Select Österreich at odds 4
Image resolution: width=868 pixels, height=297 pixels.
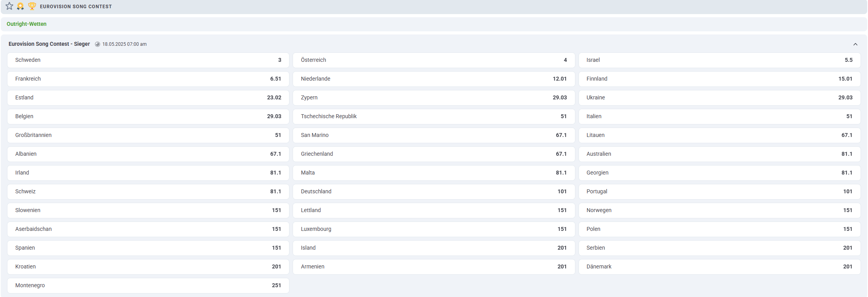pyautogui.click(x=434, y=60)
